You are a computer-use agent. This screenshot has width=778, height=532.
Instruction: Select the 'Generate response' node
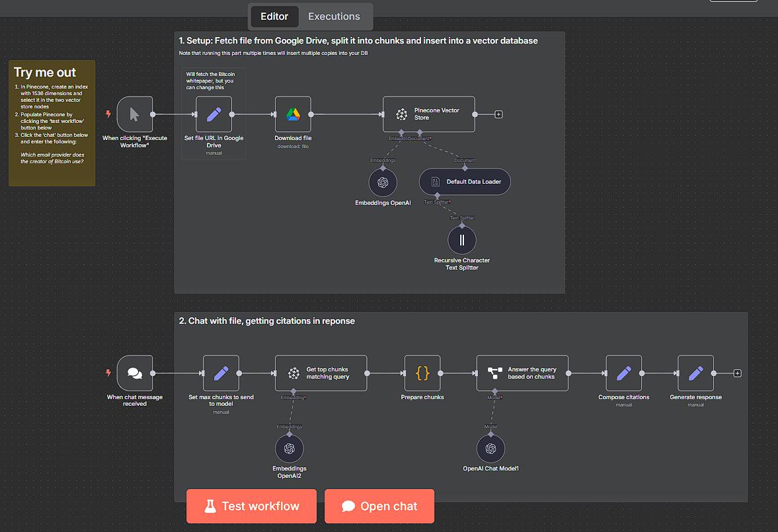click(695, 373)
